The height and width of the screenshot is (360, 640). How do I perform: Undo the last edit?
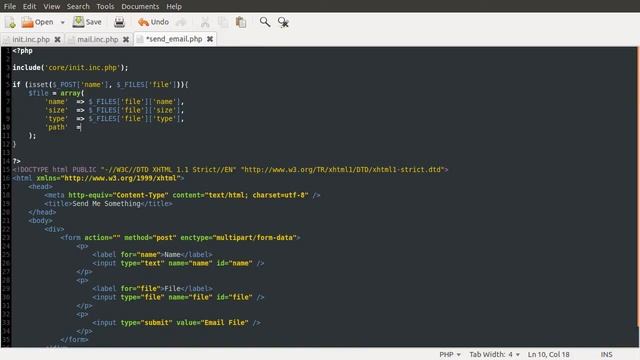(x=153, y=22)
